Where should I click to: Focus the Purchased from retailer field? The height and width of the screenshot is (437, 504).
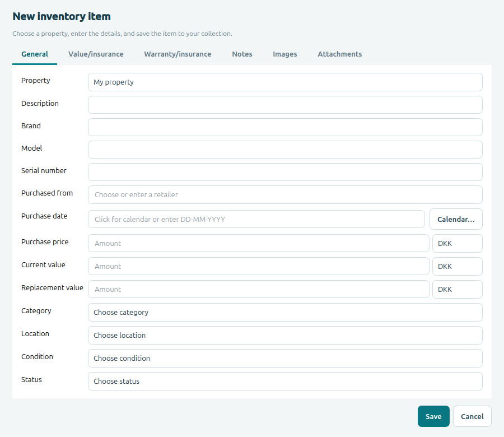[x=285, y=194]
